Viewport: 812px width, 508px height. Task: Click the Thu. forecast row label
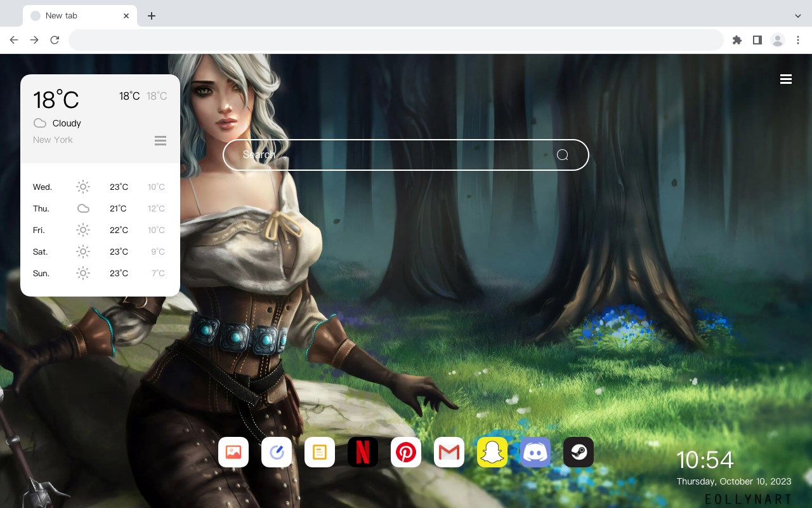[x=41, y=209]
